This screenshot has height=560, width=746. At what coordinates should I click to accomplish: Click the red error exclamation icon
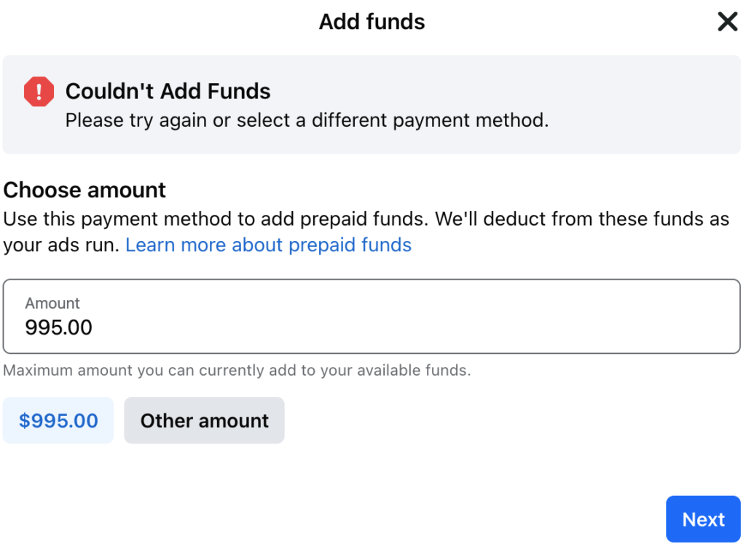tap(39, 91)
